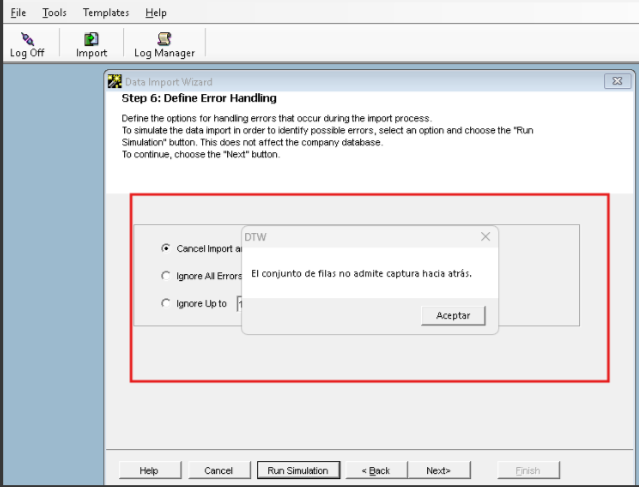The image size is (639, 487).
Task: Click the Data Import Wizard title icon
Action: click(x=115, y=82)
